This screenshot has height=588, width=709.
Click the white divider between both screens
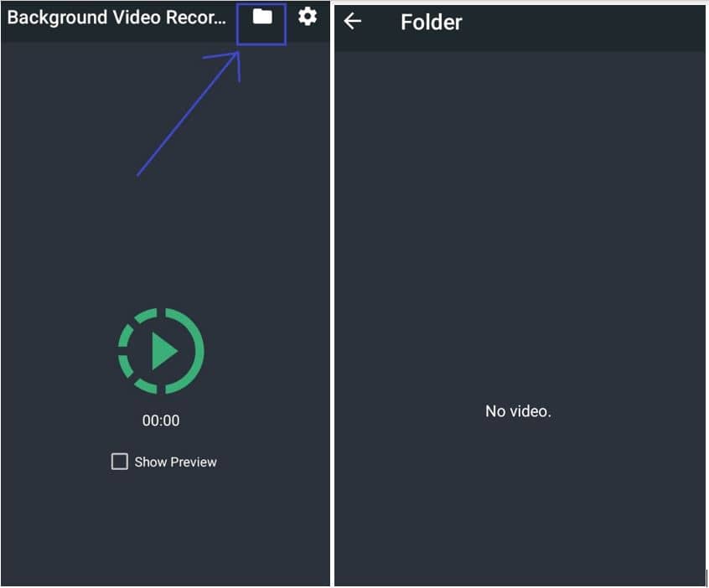333,294
